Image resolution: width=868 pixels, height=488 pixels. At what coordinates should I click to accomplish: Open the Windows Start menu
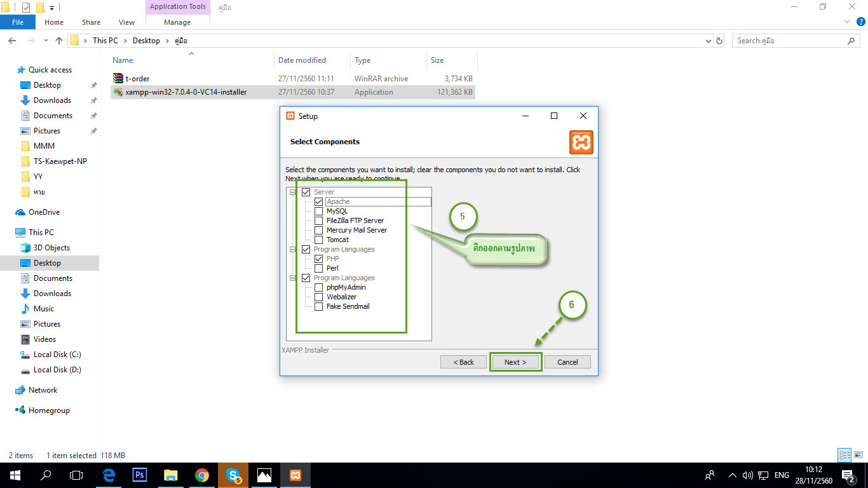coord(14,475)
